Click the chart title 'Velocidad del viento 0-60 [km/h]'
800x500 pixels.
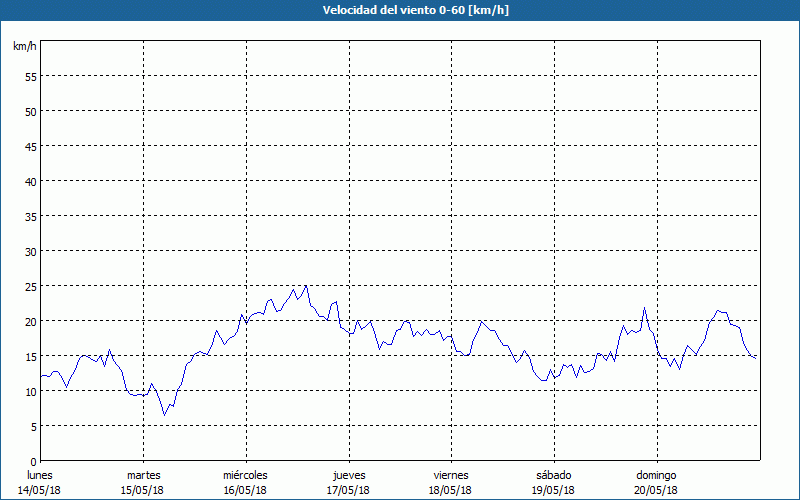(416, 10)
